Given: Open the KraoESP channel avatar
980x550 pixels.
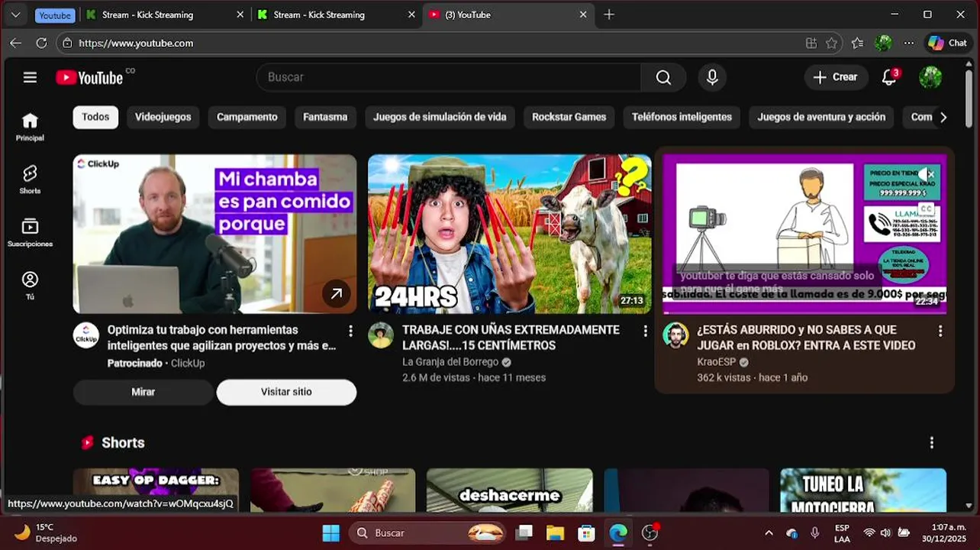Looking at the screenshot, I should coord(675,335).
